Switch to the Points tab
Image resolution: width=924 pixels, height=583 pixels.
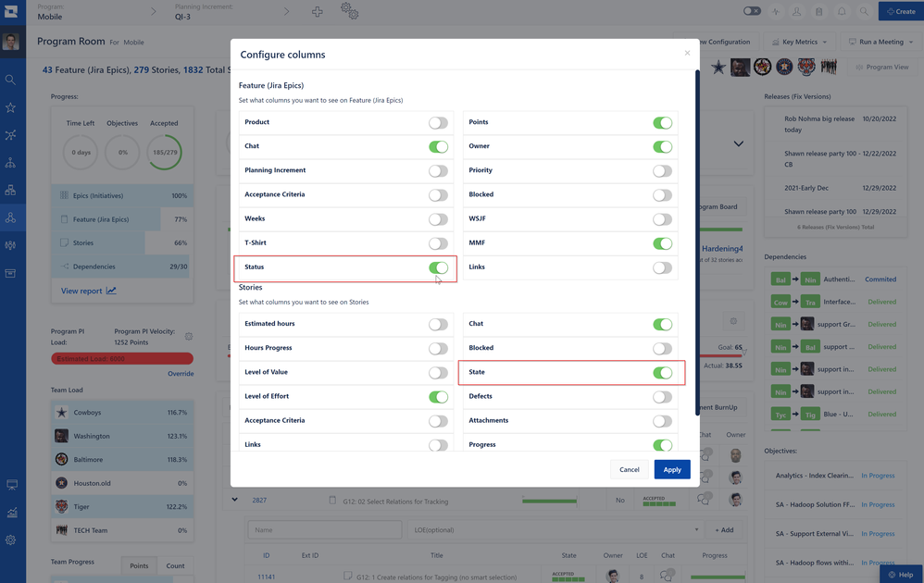tap(139, 565)
